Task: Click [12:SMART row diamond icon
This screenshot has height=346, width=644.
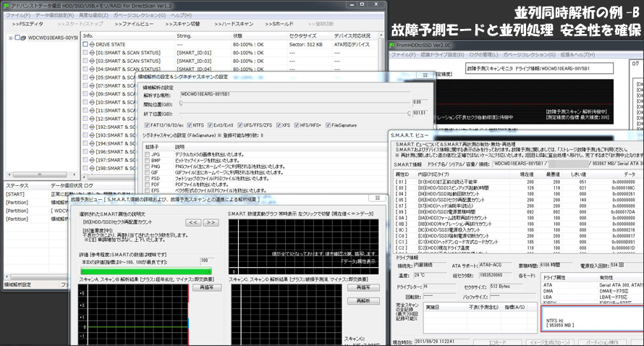Action: [x=92, y=118]
